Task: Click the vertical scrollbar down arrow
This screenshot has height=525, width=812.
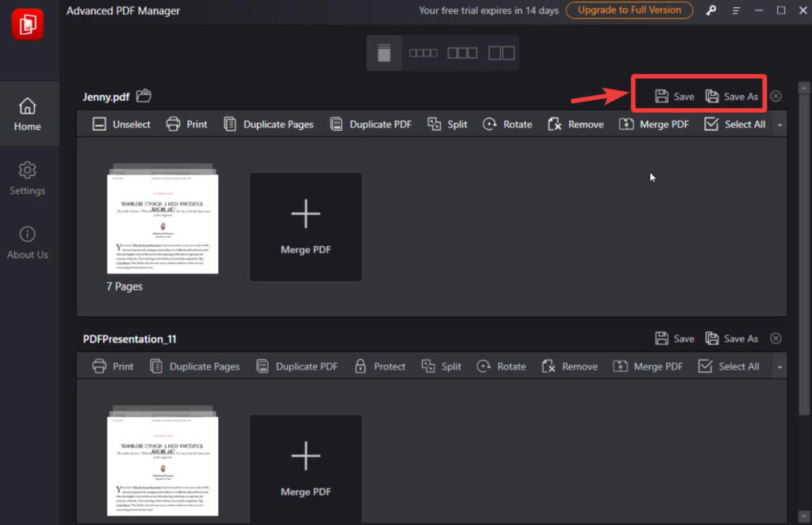Action: [x=804, y=516]
